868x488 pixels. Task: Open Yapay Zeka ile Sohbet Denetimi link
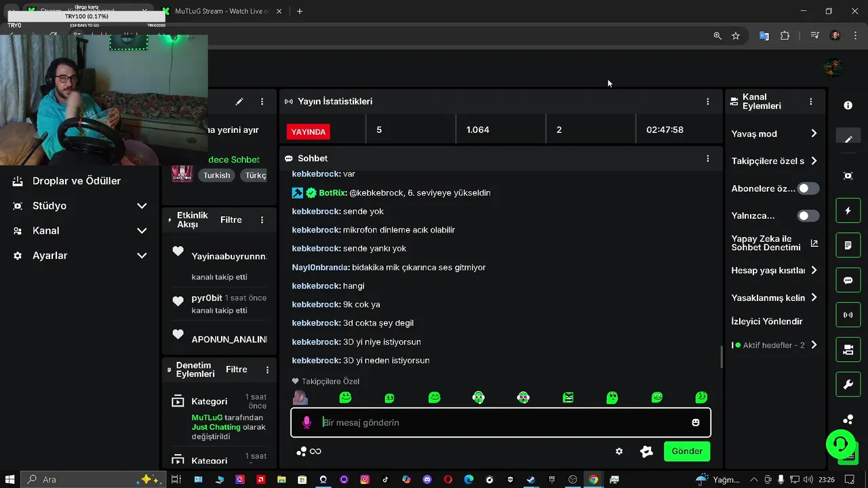point(774,243)
